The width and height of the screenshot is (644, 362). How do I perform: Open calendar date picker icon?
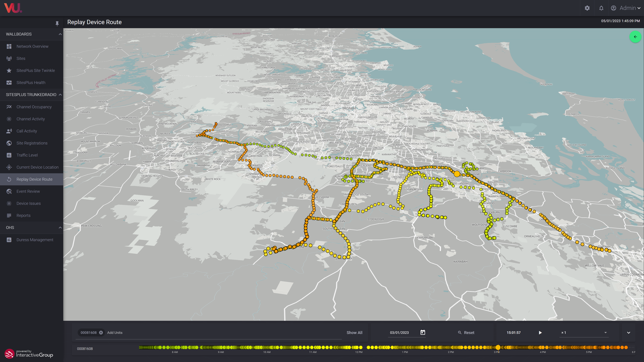(x=423, y=332)
